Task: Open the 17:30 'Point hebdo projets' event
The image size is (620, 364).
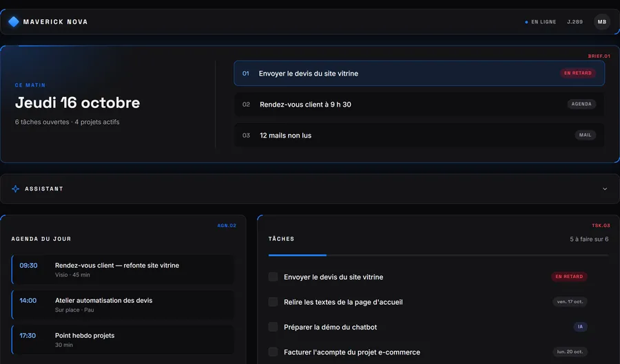Action: pos(123,339)
